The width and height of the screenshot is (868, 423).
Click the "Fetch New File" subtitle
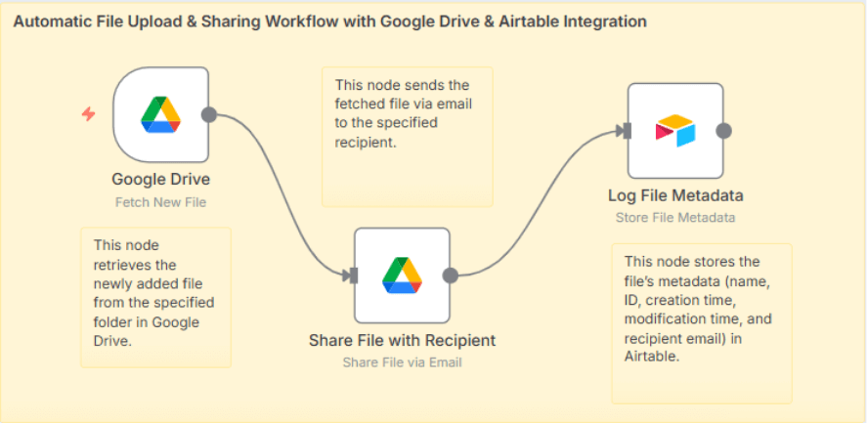160,202
